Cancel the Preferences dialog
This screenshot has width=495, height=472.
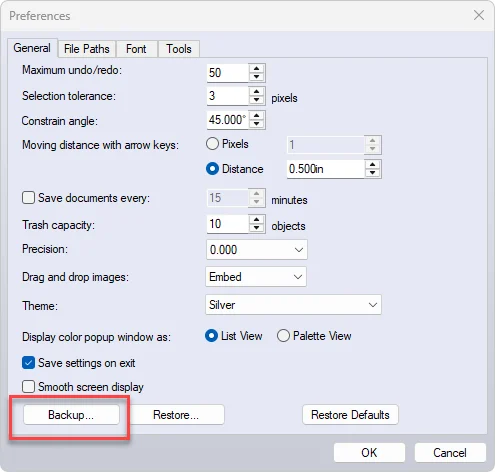(x=450, y=453)
